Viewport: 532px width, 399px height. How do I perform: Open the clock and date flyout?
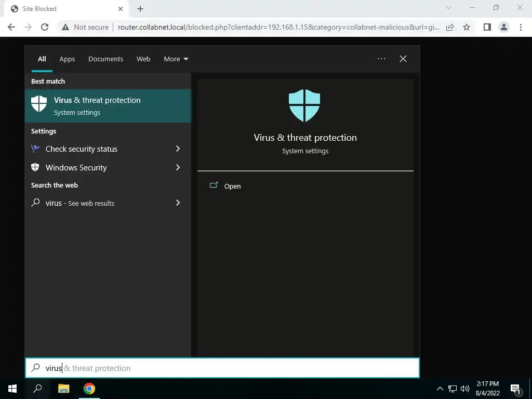[x=487, y=389]
